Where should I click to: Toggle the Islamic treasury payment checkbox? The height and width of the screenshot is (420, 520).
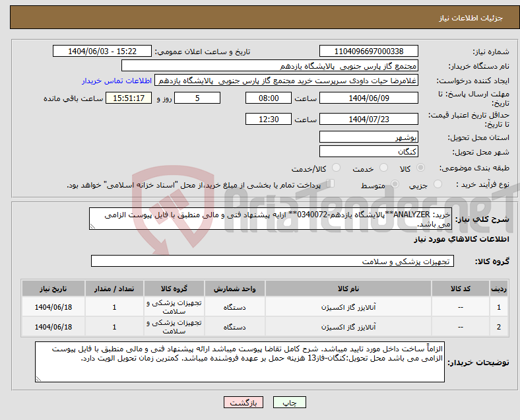pyautogui.click(x=331, y=184)
